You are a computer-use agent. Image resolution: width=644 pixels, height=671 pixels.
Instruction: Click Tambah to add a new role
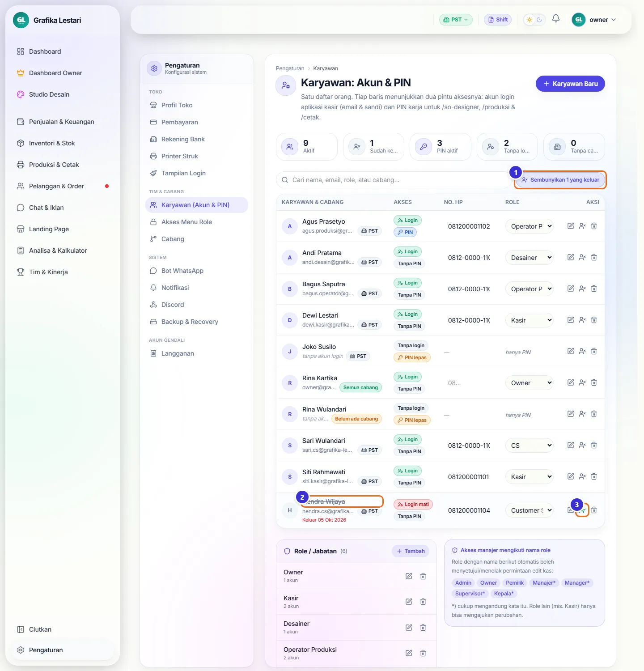411,551
